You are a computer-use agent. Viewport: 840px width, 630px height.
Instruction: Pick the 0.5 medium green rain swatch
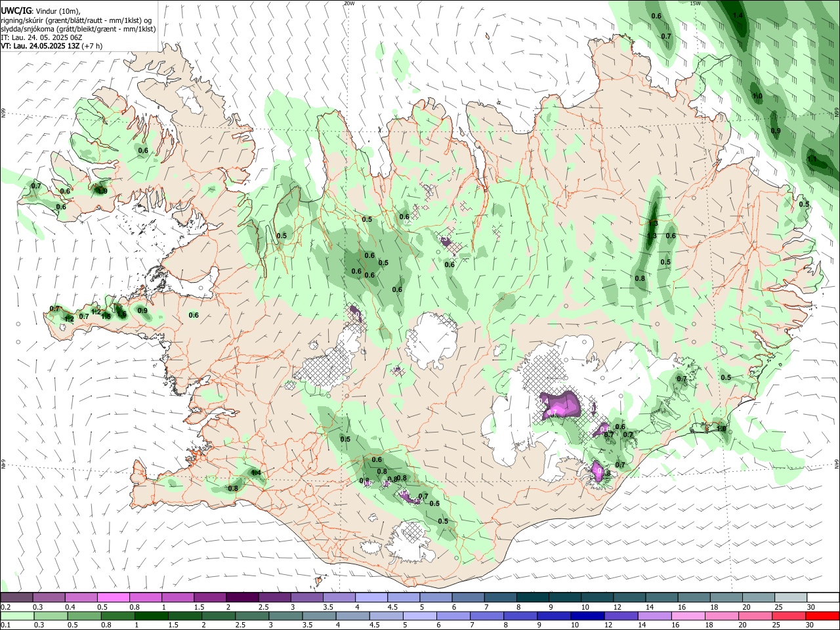point(84,616)
